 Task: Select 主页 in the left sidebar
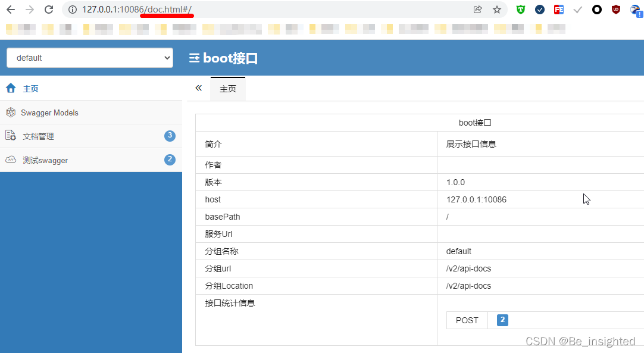(x=91, y=88)
